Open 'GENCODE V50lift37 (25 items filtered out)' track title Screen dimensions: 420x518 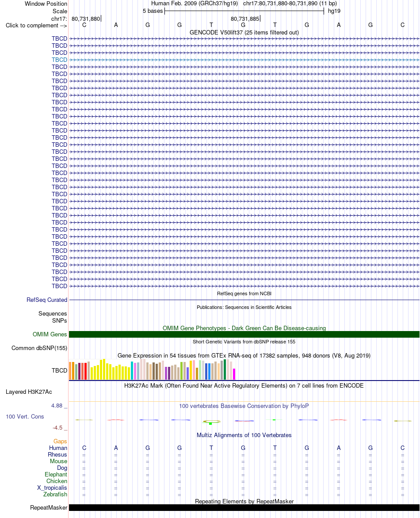click(x=244, y=32)
